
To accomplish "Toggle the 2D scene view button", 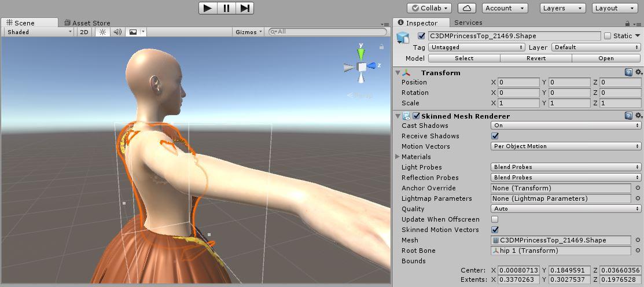I will (x=84, y=32).
